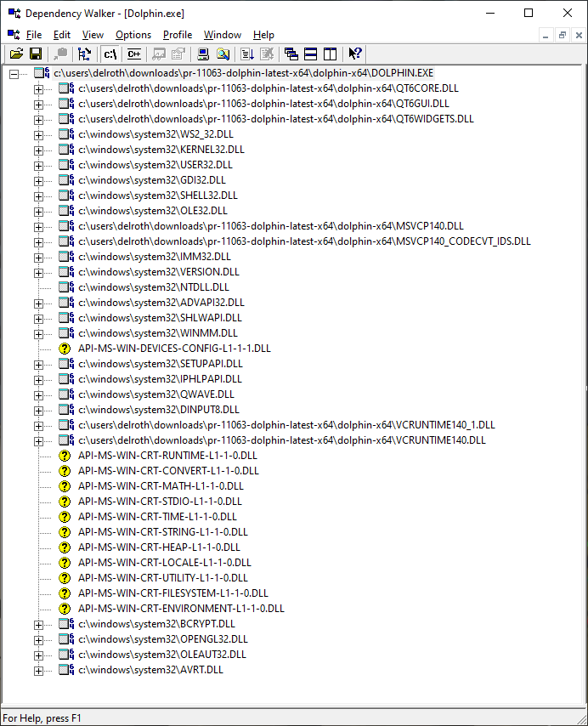
Task: Toggle Undecorate C++ Functions toolbar button
Action: coord(134,54)
